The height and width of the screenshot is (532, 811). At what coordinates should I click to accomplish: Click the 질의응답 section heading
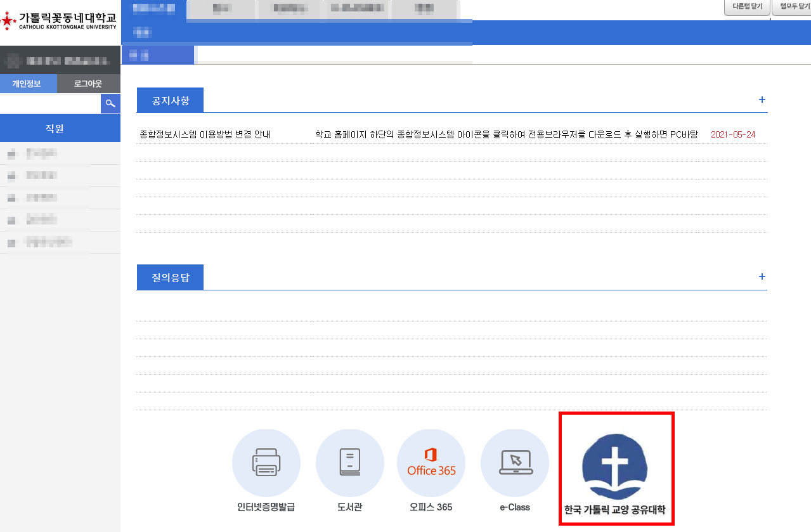pyautogui.click(x=170, y=277)
